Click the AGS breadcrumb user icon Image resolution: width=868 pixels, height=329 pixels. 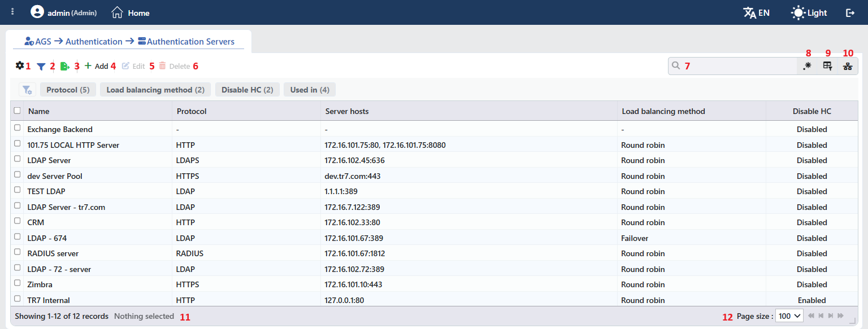(x=29, y=41)
